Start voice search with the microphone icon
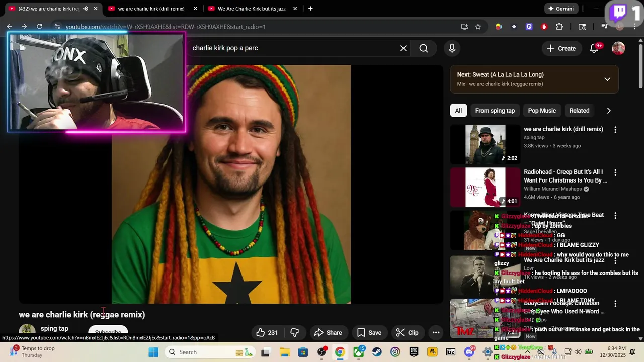644x362 pixels. point(452,48)
